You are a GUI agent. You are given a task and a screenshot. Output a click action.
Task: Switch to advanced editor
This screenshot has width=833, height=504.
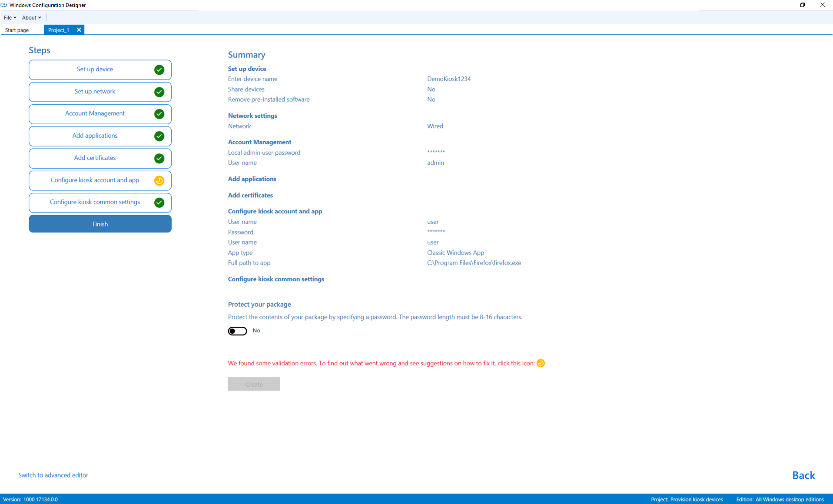(53, 475)
